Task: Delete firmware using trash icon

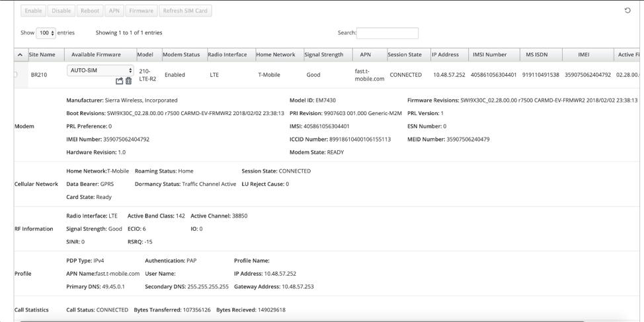Action: [128, 81]
